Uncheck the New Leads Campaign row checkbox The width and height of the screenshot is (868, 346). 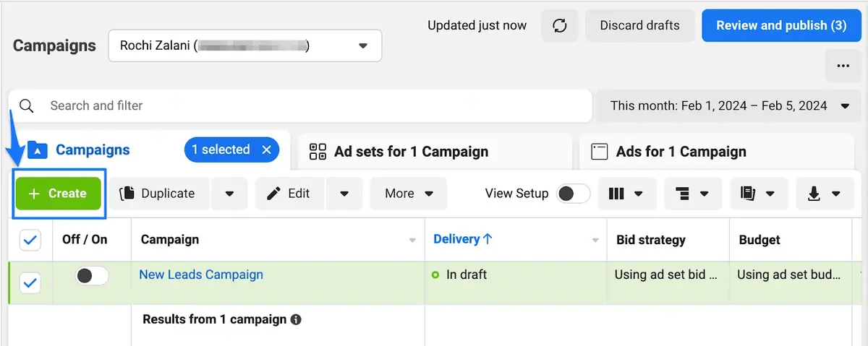(x=30, y=283)
